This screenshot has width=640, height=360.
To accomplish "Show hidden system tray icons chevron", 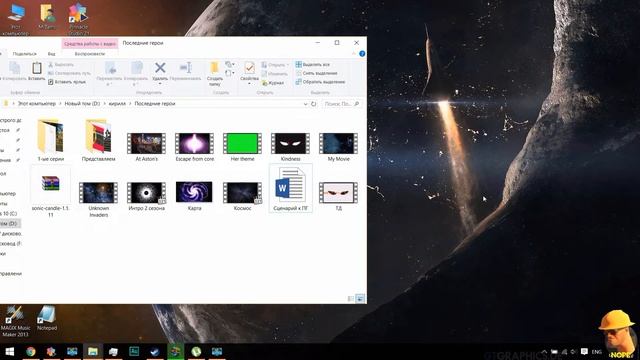I will coord(544,352).
